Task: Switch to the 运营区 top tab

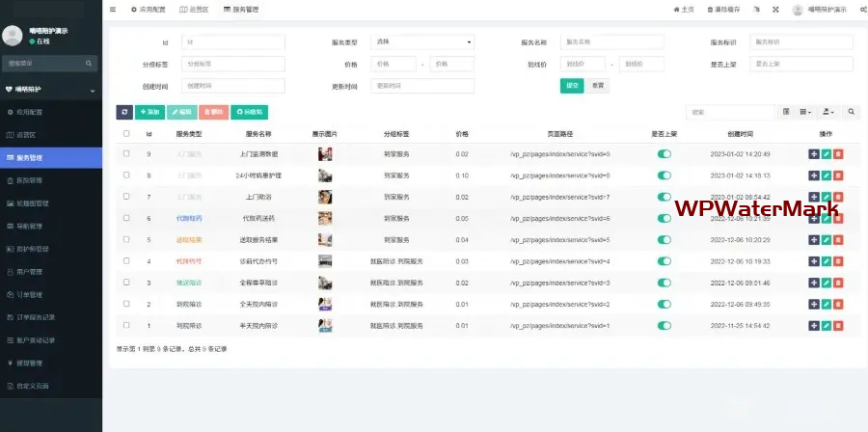Action: click(194, 9)
